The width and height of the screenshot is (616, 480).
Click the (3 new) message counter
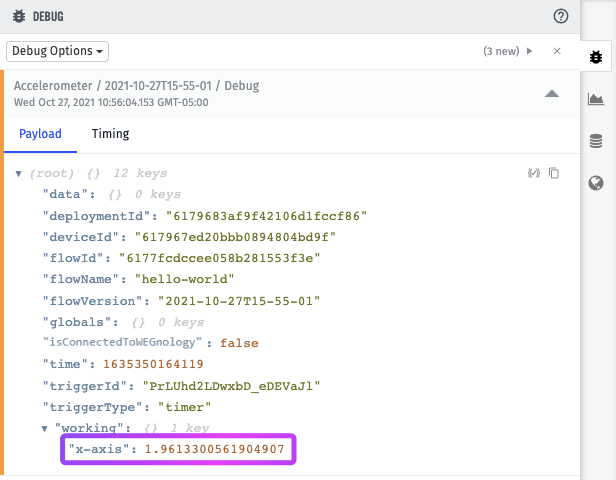coord(501,51)
